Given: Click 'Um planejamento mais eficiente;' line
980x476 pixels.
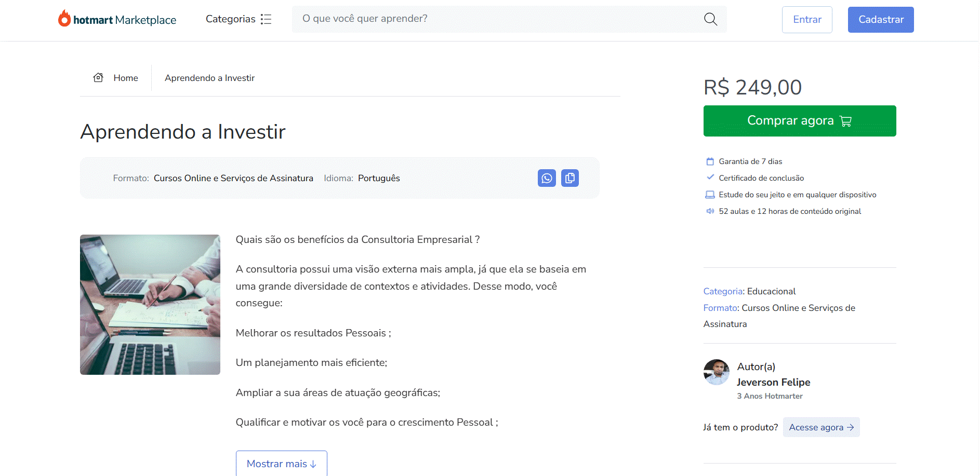Looking at the screenshot, I should click(311, 363).
